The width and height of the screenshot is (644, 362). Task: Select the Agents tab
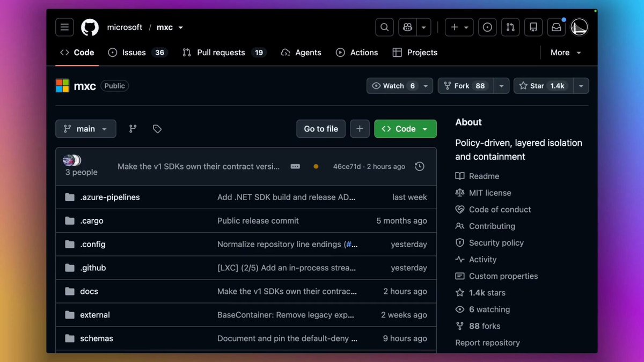pos(301,53)
